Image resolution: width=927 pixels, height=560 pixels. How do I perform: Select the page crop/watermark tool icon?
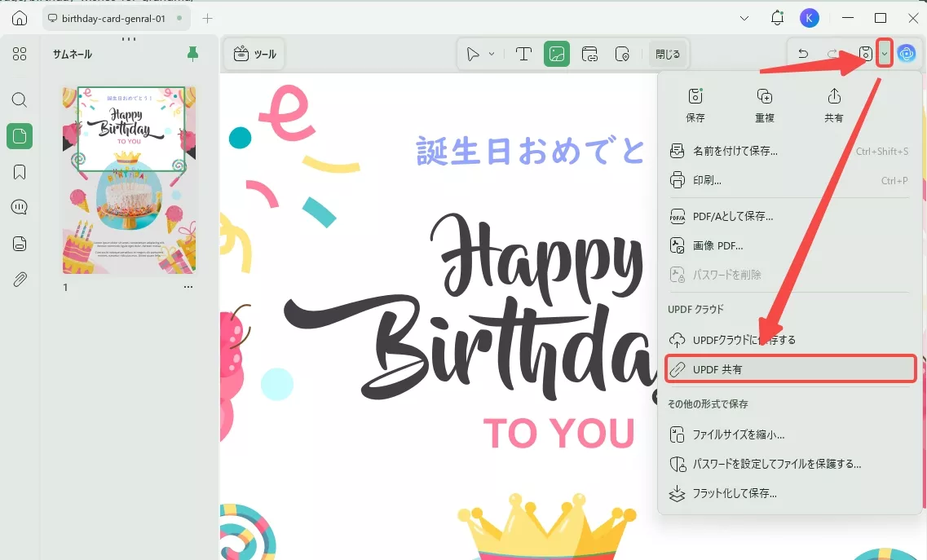(x=622, y=55)
